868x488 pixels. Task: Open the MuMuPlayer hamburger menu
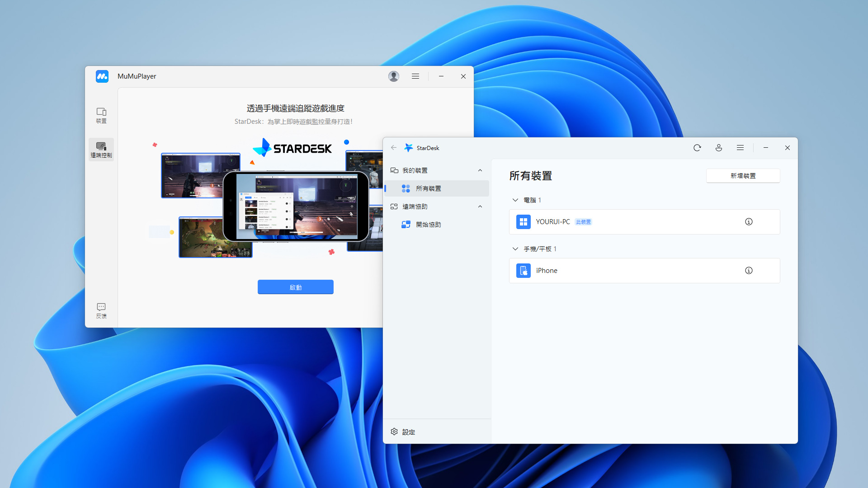point(415,76)
